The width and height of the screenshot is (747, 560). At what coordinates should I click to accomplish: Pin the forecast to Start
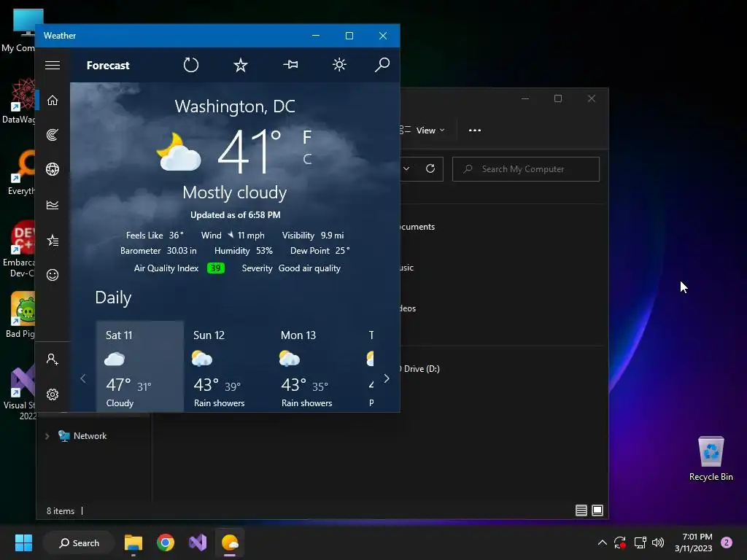[290, 65]
